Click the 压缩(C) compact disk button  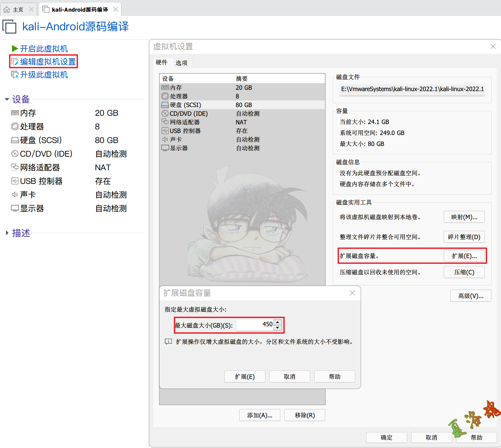(x=464, y=272)
